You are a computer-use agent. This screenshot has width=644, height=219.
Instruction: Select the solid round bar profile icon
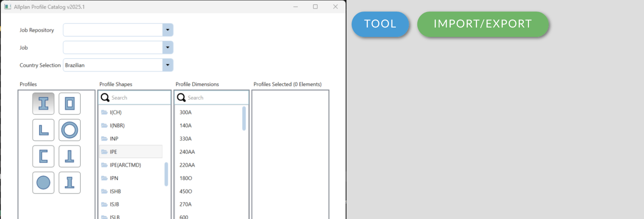(43, 182)
